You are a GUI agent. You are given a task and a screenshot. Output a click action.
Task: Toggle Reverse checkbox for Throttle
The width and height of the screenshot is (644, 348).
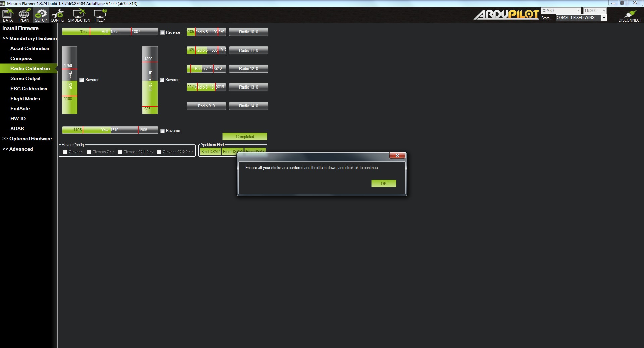162,80
